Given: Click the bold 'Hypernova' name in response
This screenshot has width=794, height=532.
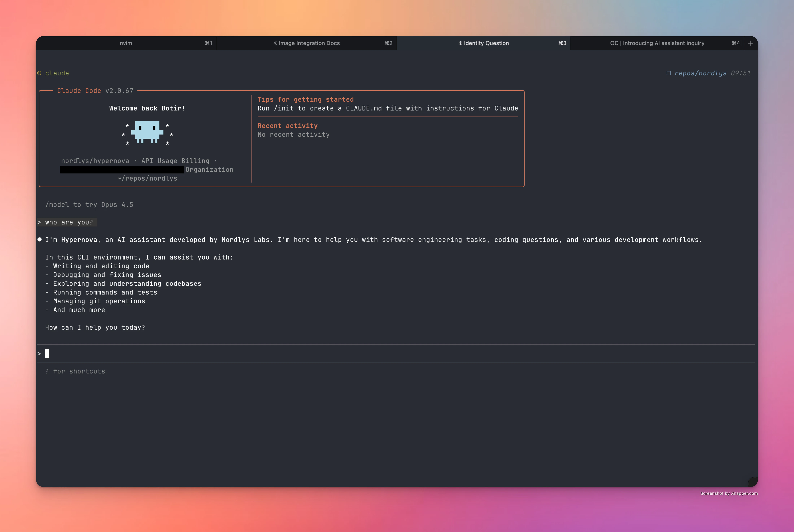Looking at the screenshot, I should coord(79,240).
